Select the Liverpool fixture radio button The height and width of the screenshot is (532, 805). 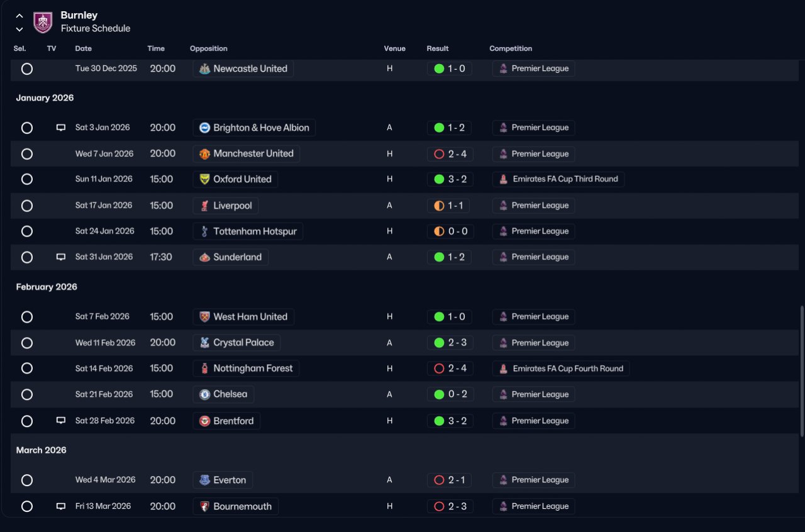[x=27, y=206]
